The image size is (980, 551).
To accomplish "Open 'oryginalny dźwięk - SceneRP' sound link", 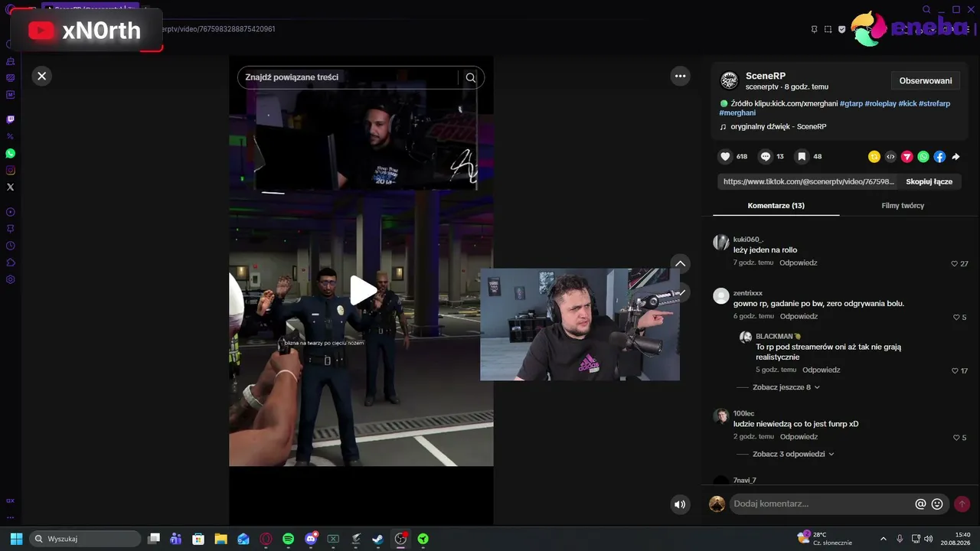I will (778, 126).
